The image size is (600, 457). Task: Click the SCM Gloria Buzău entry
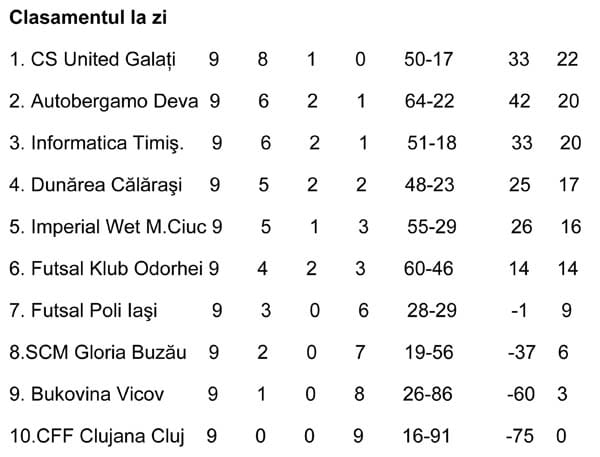[105, 352]
